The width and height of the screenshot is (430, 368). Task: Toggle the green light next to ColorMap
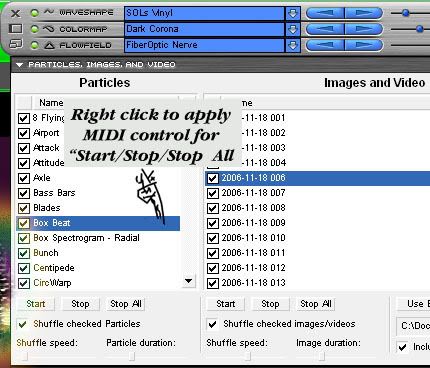tap(34, 29)
